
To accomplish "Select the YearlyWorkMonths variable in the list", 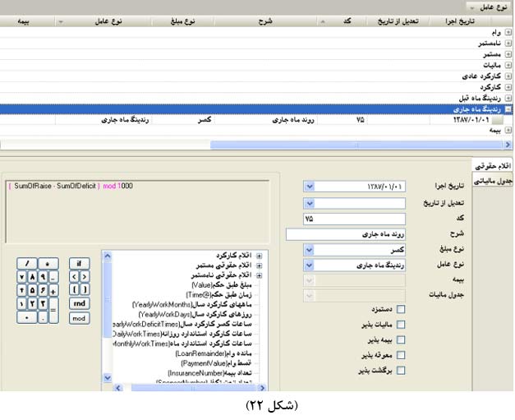I will [192, 305].
